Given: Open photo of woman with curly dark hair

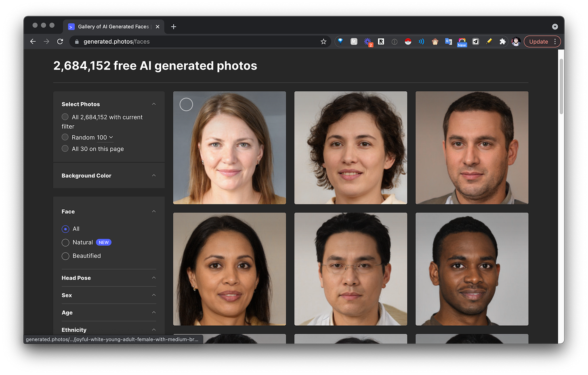Looking at the screenshot, I should (351, 147).
